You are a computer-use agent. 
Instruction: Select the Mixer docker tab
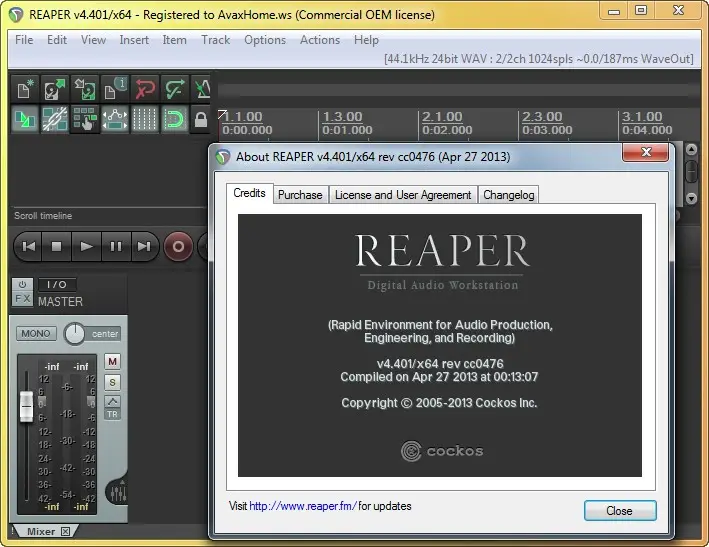click(41, 532)
